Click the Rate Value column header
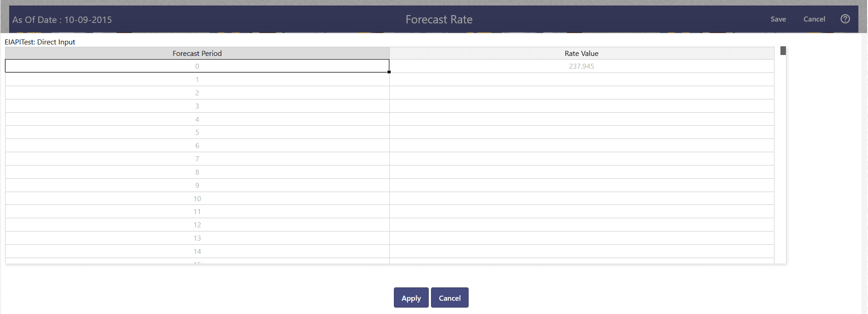The height and width of the screenshot is (314, 868). pos(581,53)
